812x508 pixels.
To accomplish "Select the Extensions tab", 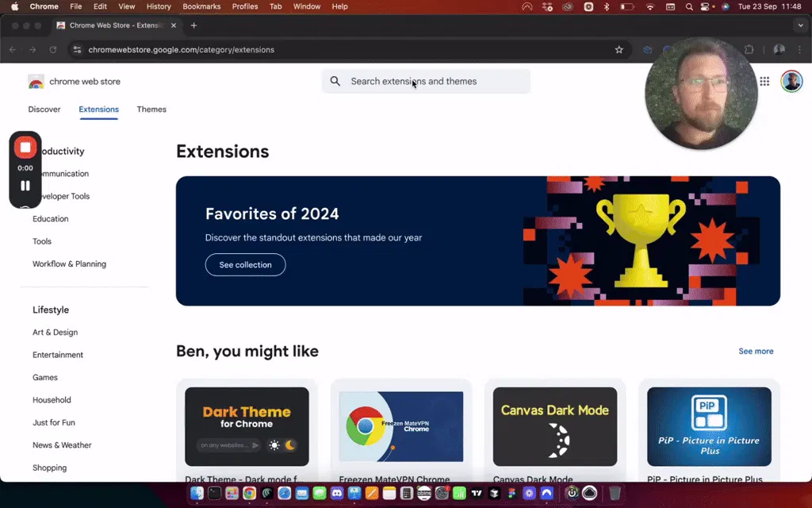I will coord(99,110).
